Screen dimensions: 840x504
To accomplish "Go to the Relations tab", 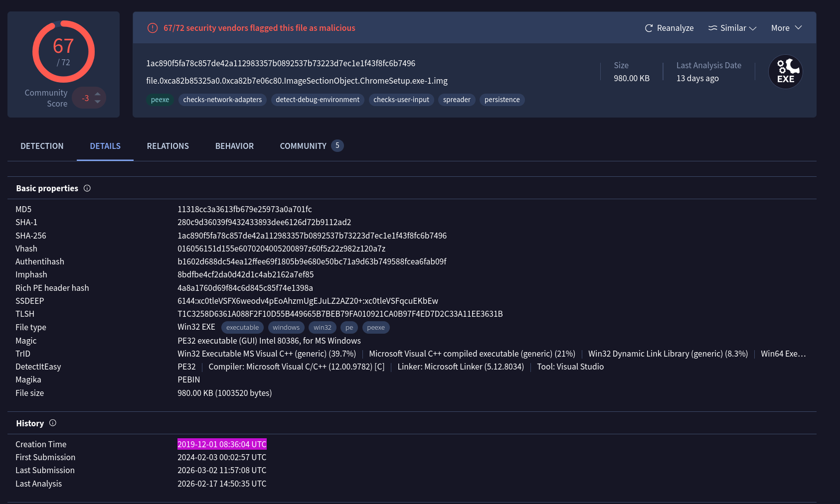I will (x=168, y=146).
